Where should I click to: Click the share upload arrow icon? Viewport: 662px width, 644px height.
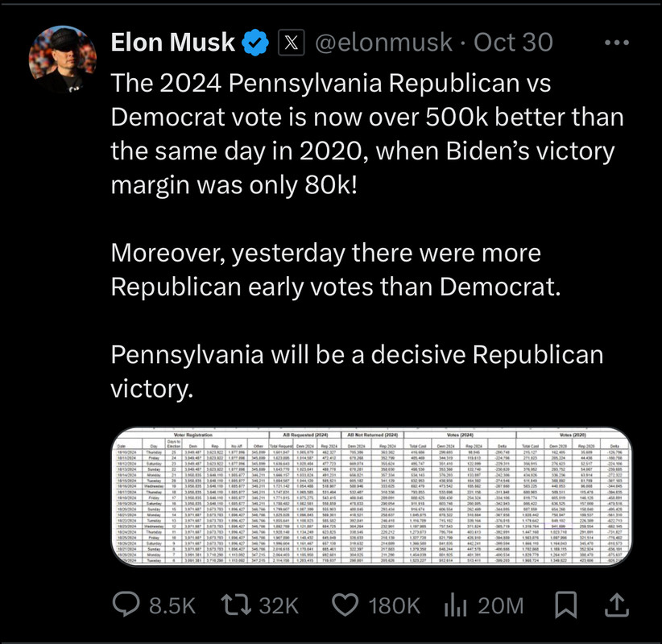[x=617, y=605]
